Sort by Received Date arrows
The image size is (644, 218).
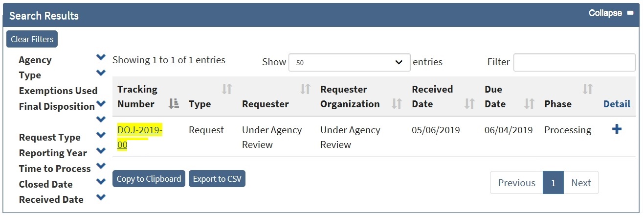[x=469, y=104]
